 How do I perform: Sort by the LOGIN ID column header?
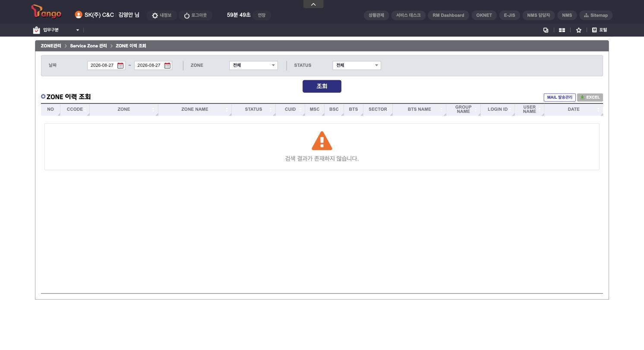[498, 109]
